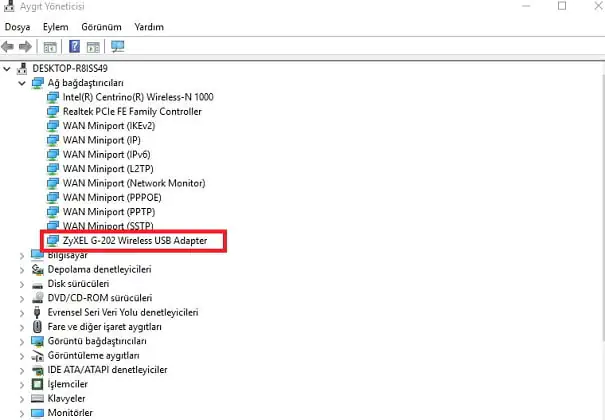Click the Forward arrow toolbar icon

(x=25, y=47)
